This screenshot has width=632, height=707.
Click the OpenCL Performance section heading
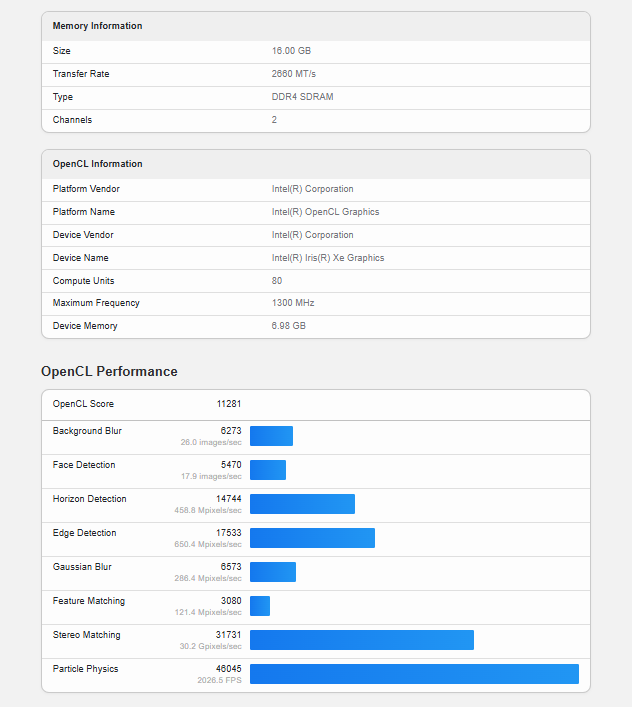click(x=109, y=371)
